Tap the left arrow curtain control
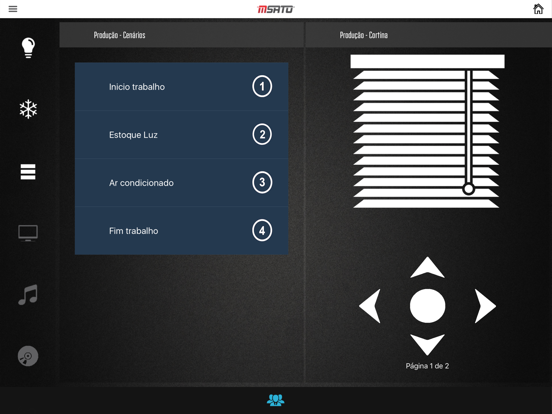Screen dimensions: 552x414 [370, 306]
